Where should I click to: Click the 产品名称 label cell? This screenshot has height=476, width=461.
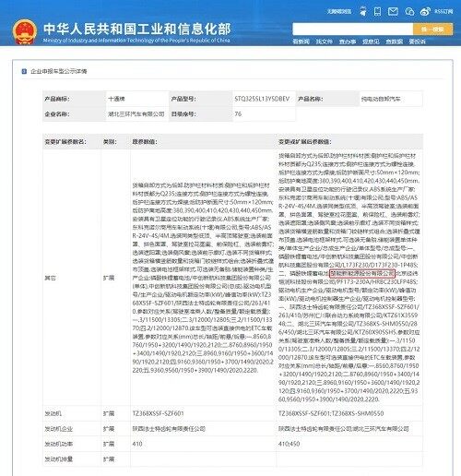click(x=327, y=99)
